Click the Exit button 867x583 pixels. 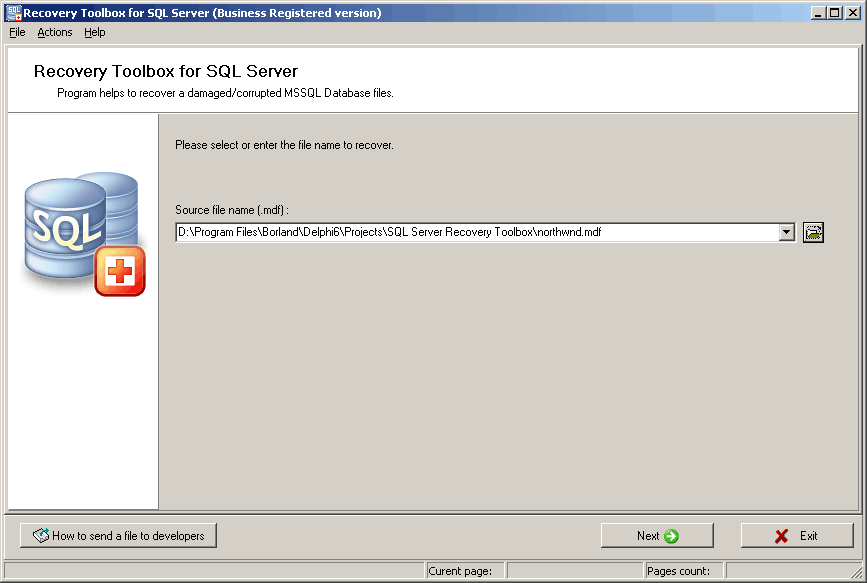coord(797,535)
